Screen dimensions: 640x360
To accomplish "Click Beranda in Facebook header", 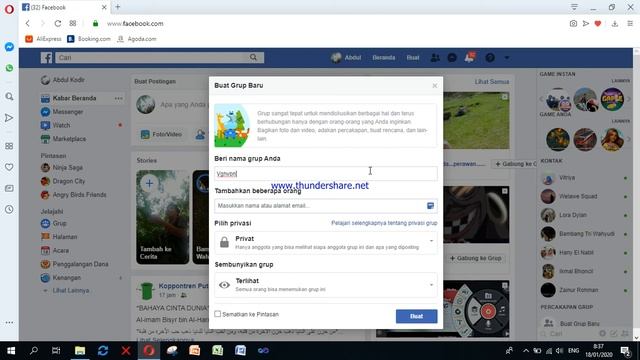I will pos(384,58).
